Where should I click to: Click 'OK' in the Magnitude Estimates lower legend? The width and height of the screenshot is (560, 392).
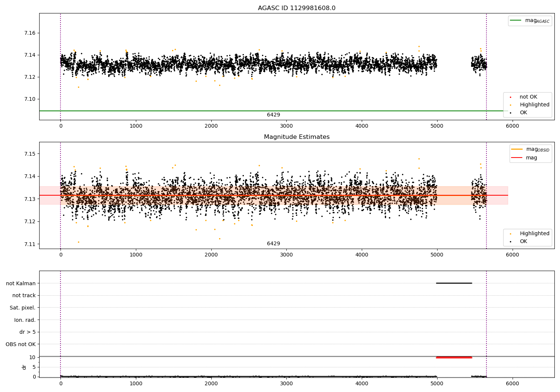519,242
